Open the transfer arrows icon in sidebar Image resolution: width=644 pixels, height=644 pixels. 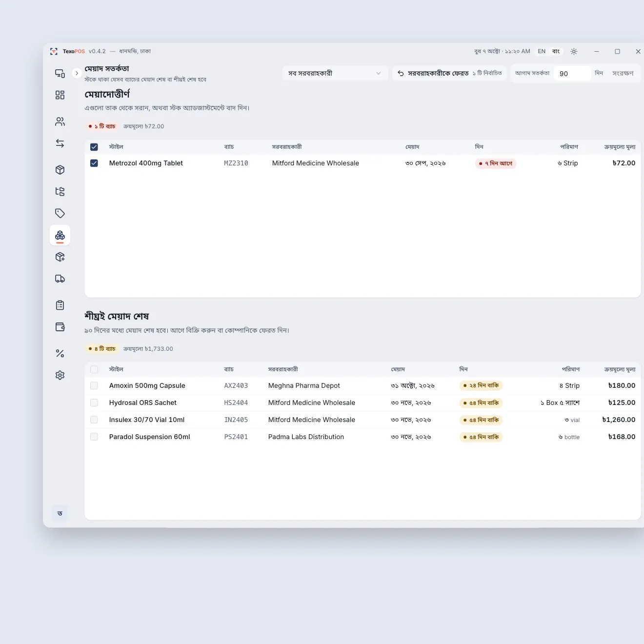(60, 143)
